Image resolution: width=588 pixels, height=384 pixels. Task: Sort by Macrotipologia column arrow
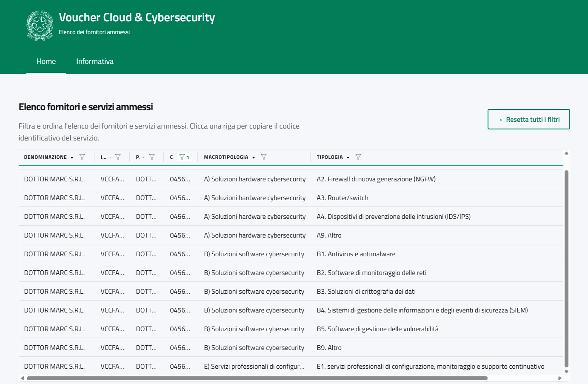click(254, 158)
